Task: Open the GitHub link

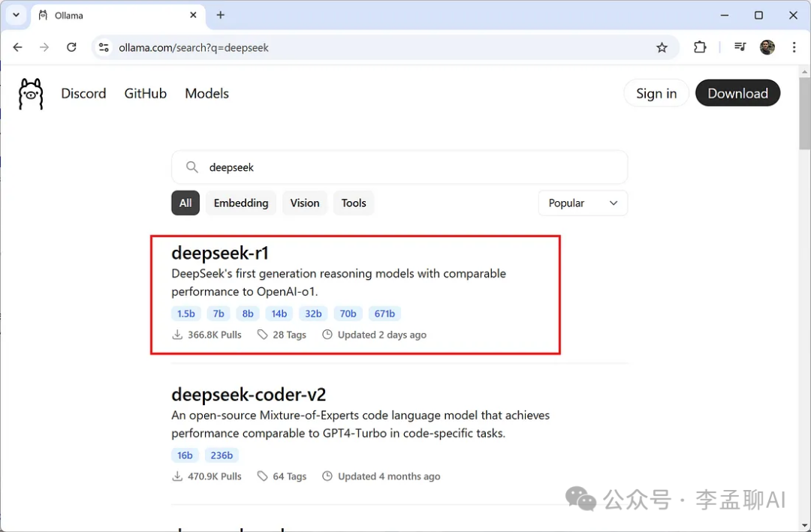Action: [146, 94]
